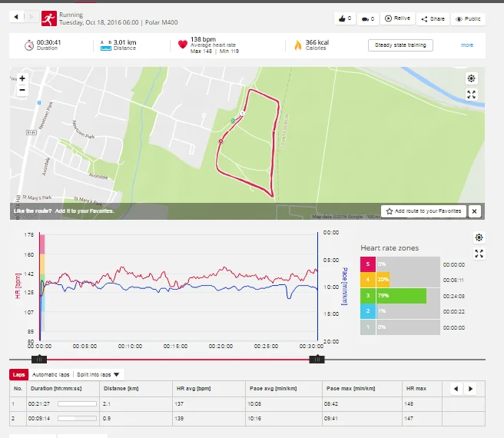This screenshot has width=504, height=438.
Task: Open the comments bubble icon
Action: click(x=367, y=18)
